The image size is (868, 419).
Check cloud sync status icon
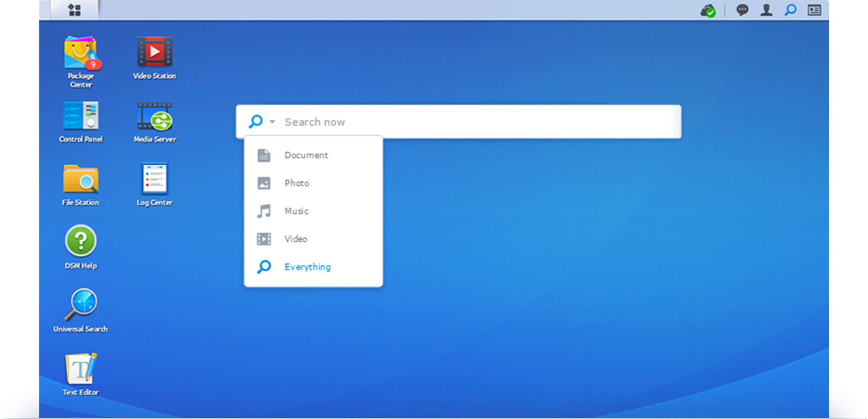pos(708,10)
